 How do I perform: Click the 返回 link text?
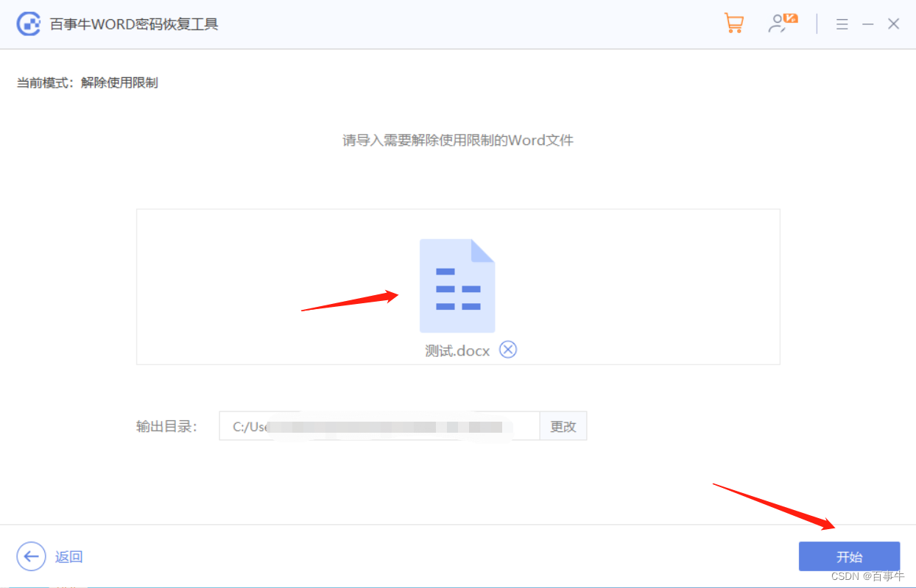68,557
